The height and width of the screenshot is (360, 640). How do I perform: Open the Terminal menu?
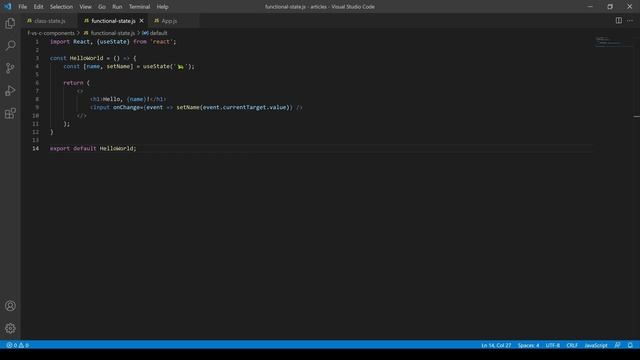click(x=139, y=7)
